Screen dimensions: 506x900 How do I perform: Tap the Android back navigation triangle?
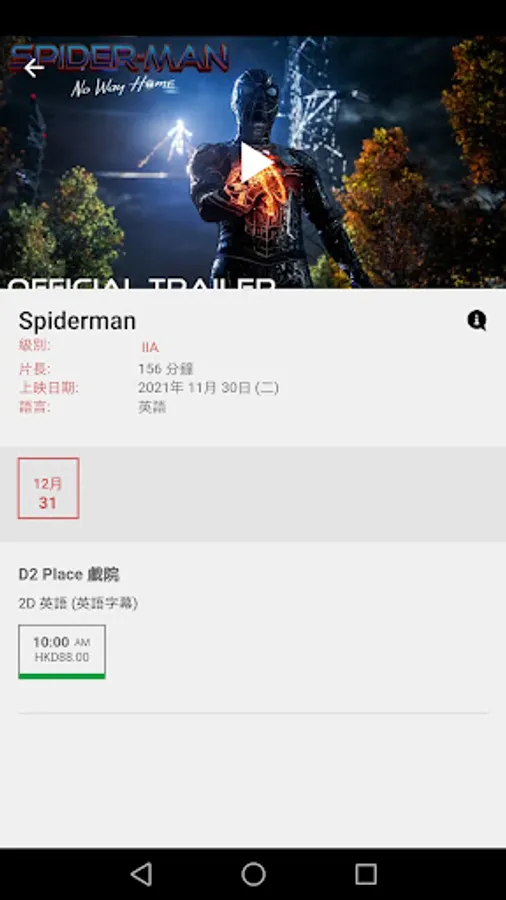coord(141,874)
